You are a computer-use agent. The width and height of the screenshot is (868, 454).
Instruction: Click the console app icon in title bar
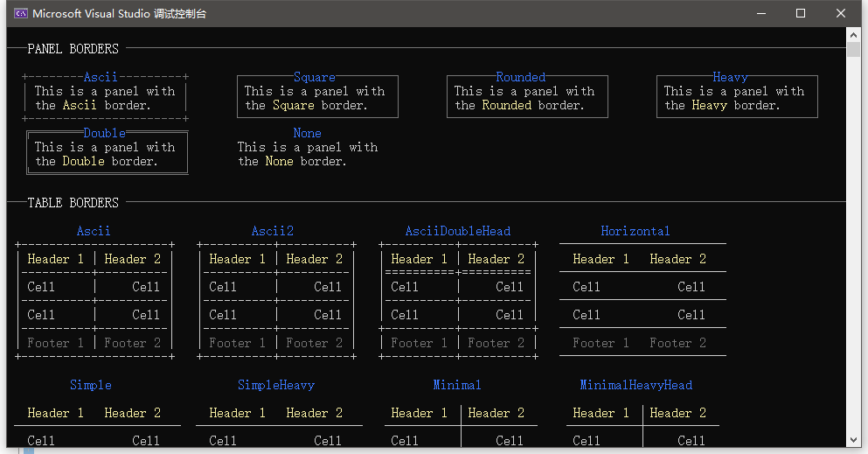point(21,13)
